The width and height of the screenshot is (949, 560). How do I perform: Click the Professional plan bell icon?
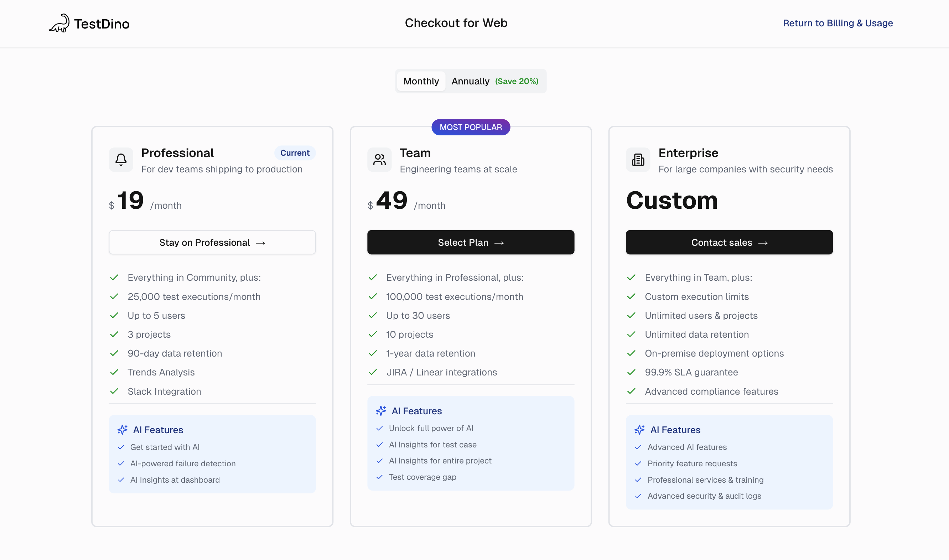click(x=121, y=160)
